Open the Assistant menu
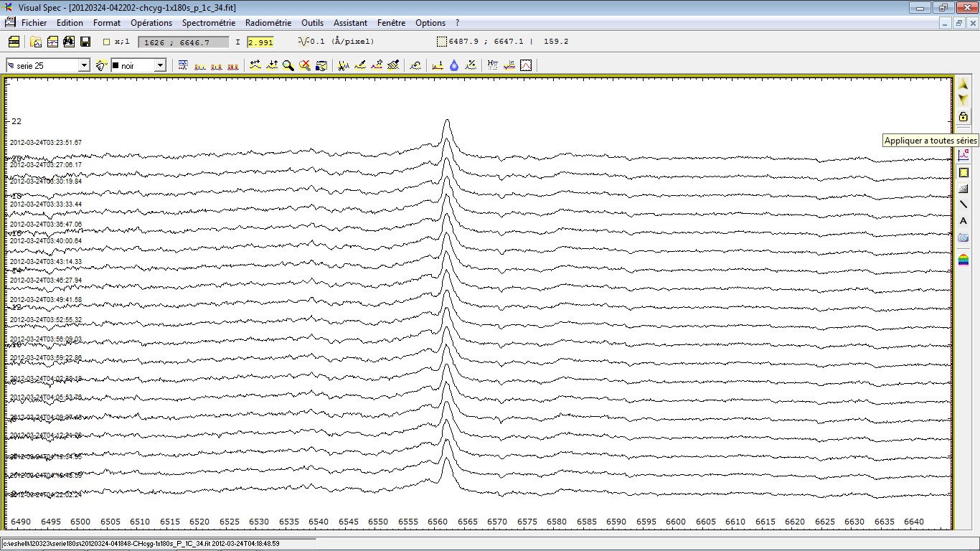 [351, 23]
